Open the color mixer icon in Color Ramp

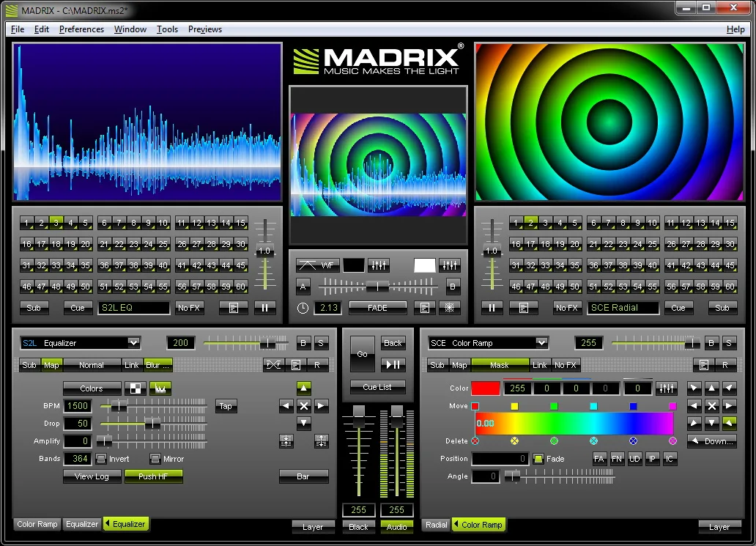[x=666, y=388]
